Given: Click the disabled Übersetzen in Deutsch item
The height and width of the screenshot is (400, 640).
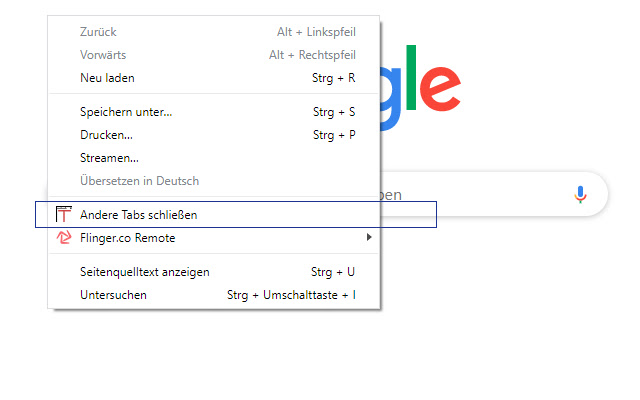Looking at the screenshot, I should coord(139,181).
